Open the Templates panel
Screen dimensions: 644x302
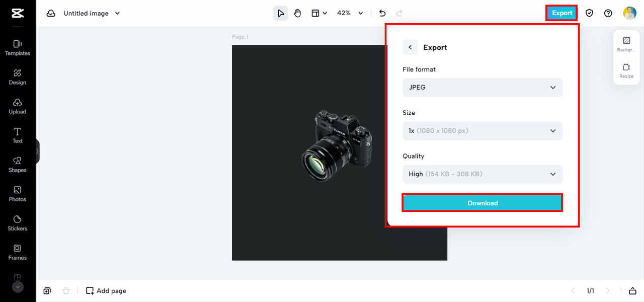point(18,48)
